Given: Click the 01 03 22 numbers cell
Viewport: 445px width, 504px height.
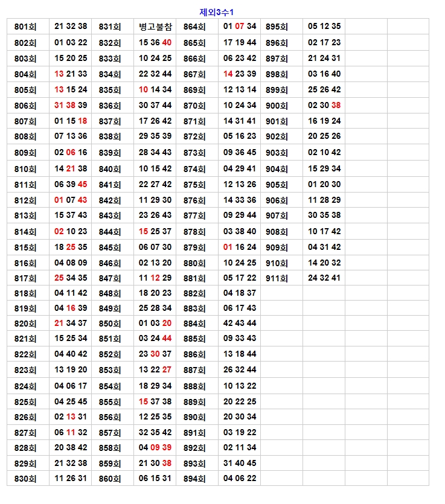Looking at the screenshot, I should click(71, 42).
